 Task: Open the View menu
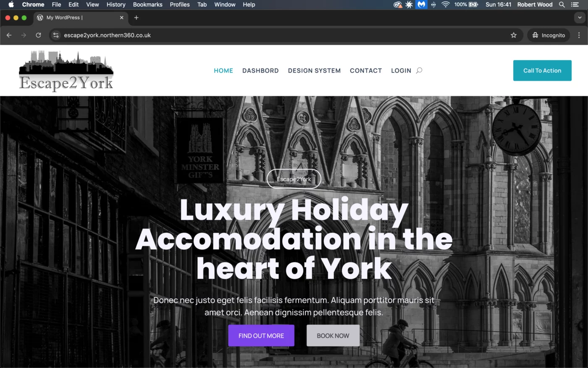(x=92, y=5)
